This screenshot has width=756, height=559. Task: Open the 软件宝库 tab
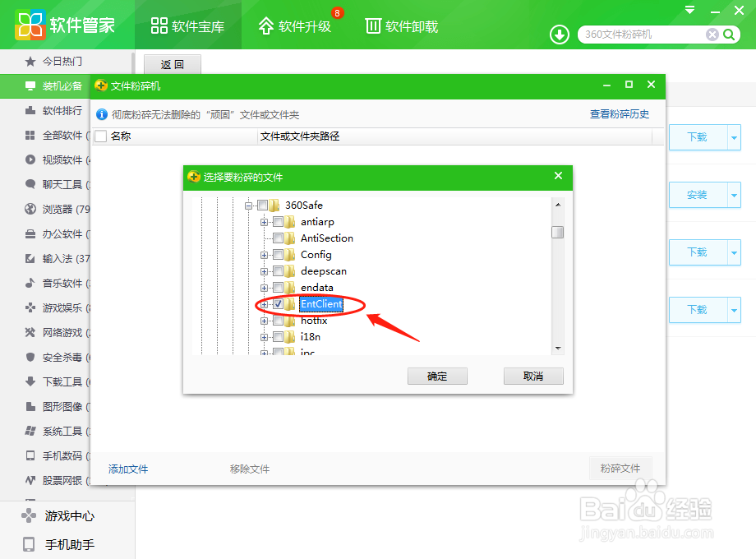coord(188,25)
